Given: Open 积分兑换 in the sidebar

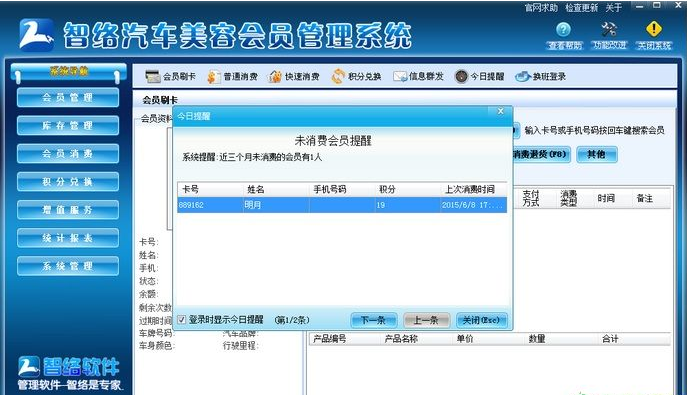Looking at the screenshot, I should [x=68, y=182].
